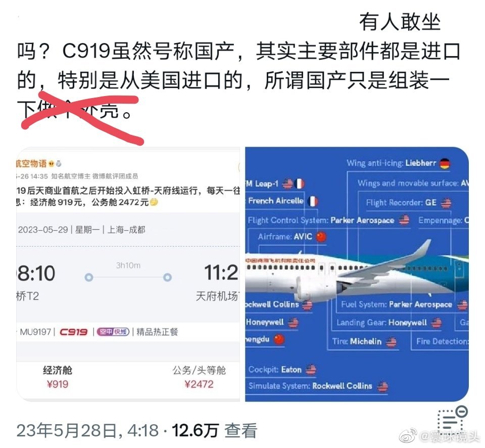Select the 经济舱 ¥919 fare
The width and height of the screenshot is (485, 448).
[58, 377]
